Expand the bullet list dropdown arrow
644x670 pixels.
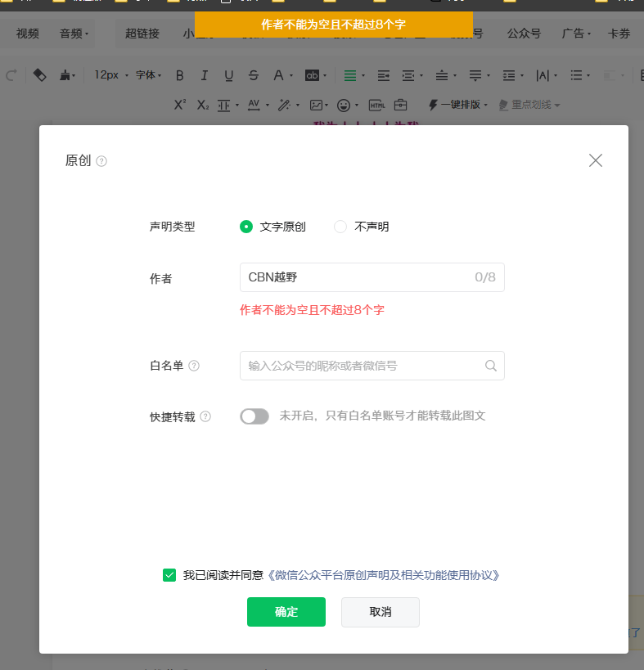tap(588, 76)
